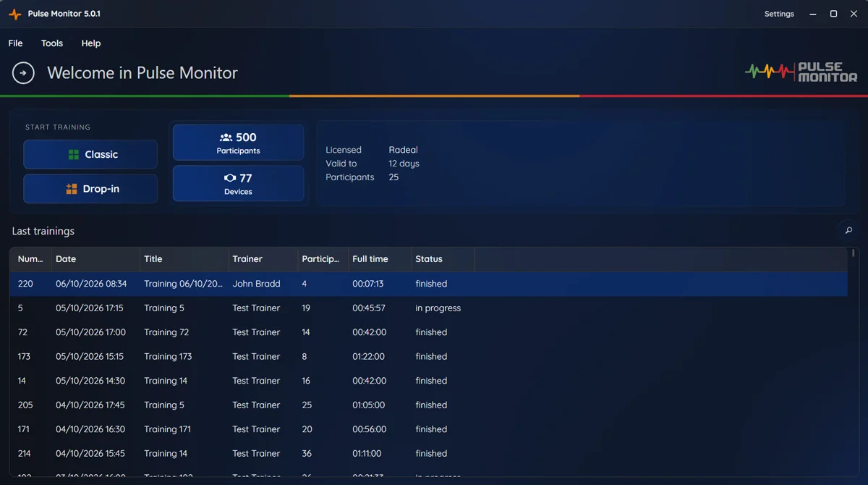
Task: Click the search magnifier icon for Last trainings
Action: [x=848, y=231]
